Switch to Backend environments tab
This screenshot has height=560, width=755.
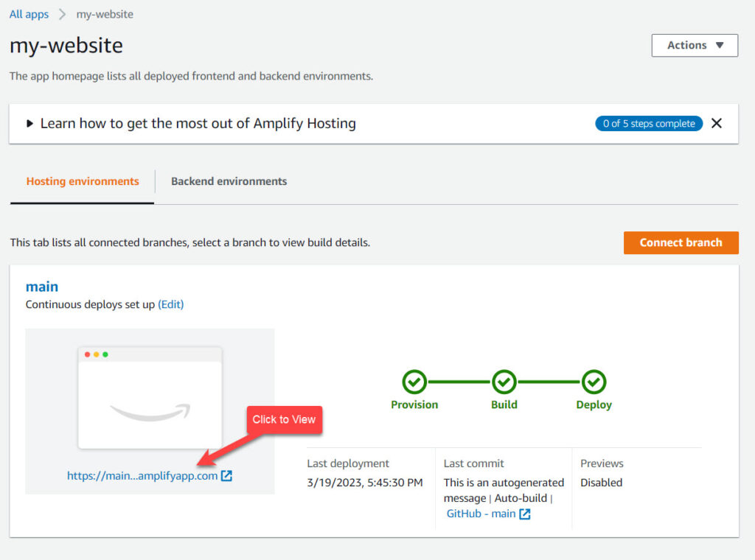coord(229,181)
